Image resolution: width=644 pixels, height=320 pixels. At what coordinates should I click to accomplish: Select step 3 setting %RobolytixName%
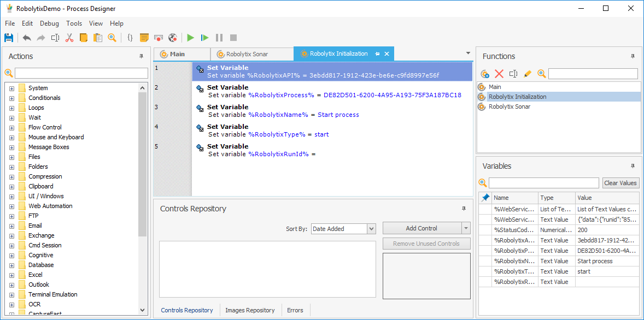click(x=332, y=111)
